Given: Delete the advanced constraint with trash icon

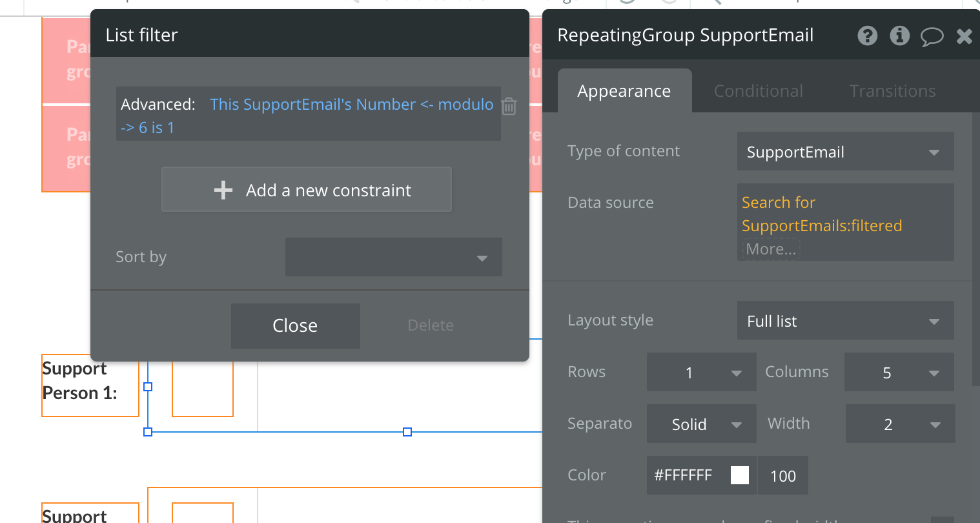Looking at the screenshot, I should point(509,106).
